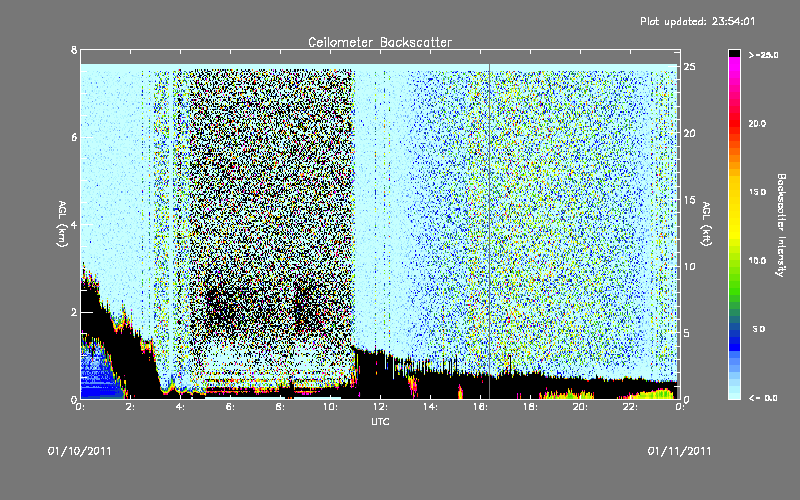Click the black top of the colorbar
This screenshot has height=500, width=800.
pos(734,53)
